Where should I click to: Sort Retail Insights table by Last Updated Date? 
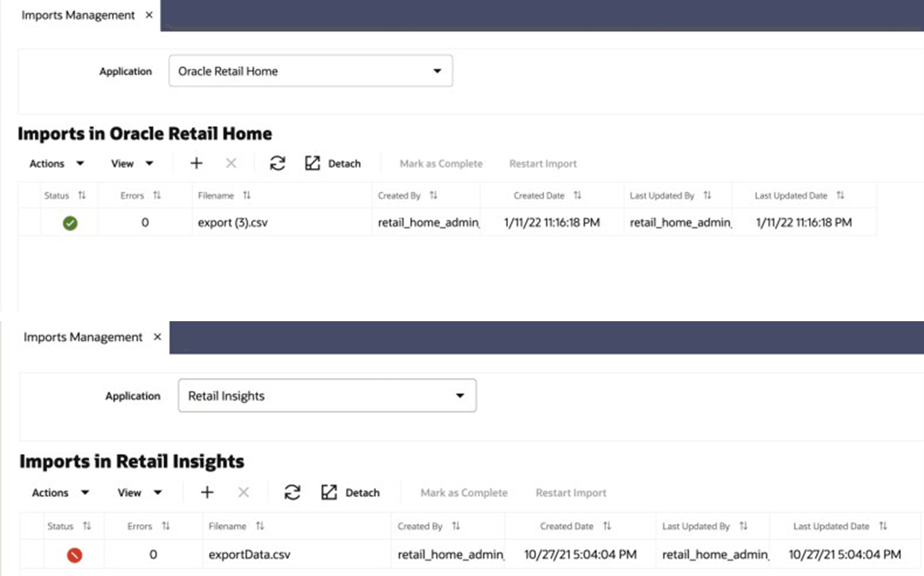[x=883, y=526]
